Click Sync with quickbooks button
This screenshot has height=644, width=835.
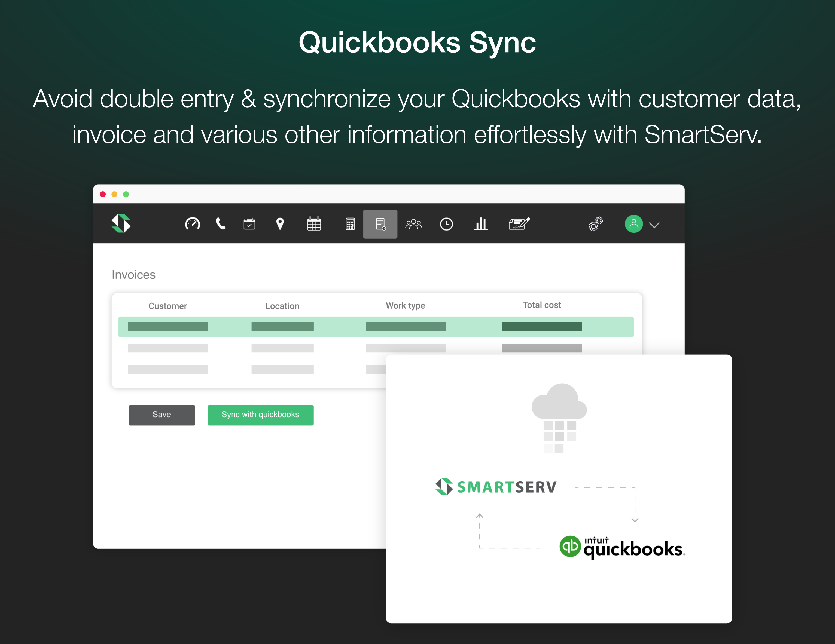point(260,415)
